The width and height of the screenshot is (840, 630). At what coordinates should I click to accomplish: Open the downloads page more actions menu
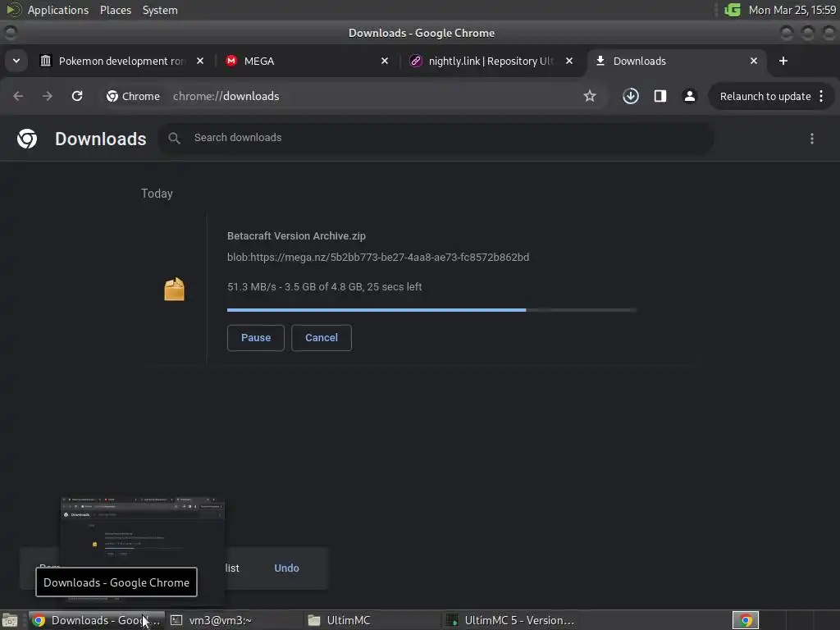[811, 139]
